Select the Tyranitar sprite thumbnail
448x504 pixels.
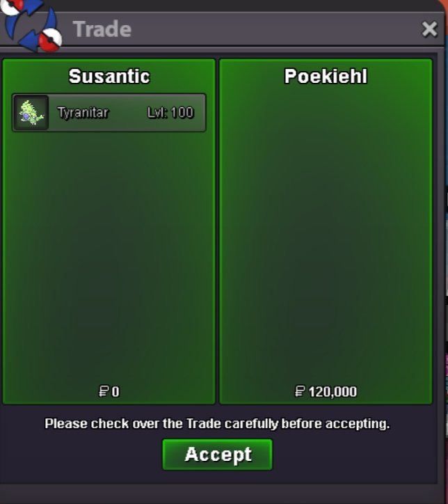(x=31, y=113)
